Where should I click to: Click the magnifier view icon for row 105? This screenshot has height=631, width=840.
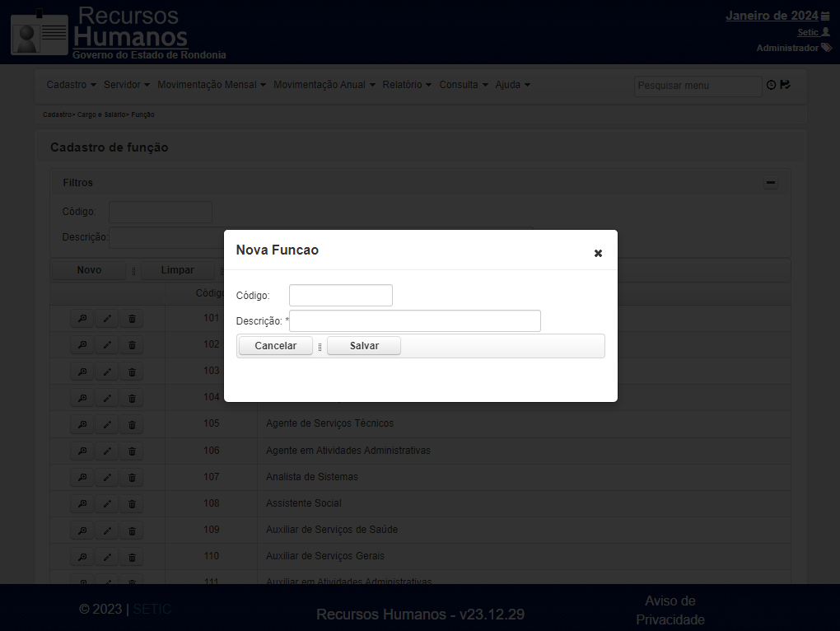pos(82,424)
